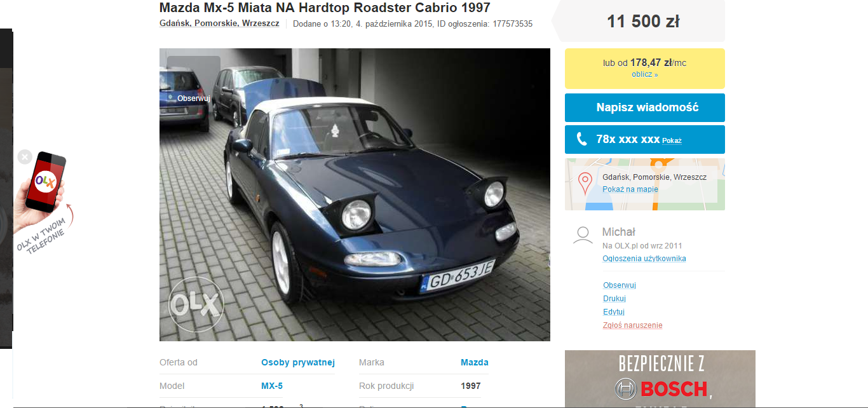Click the red map pin icon
This screenshot has height=408, width=868.
coord(585,184)
